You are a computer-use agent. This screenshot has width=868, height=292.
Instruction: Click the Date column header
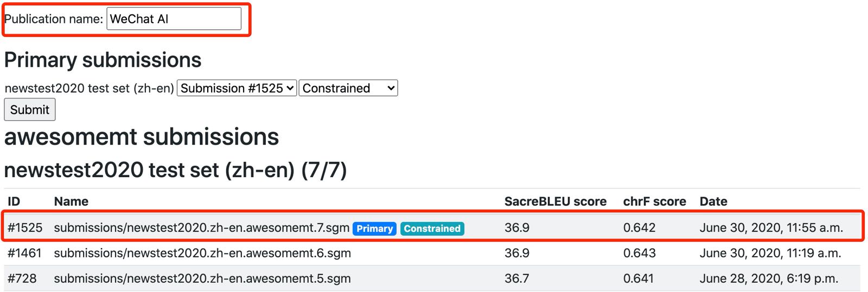coord(713,202)
